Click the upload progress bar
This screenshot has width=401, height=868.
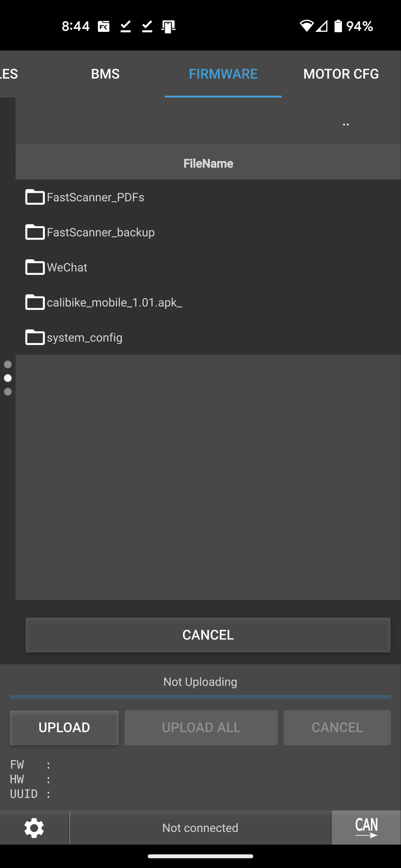pos(200,697)
